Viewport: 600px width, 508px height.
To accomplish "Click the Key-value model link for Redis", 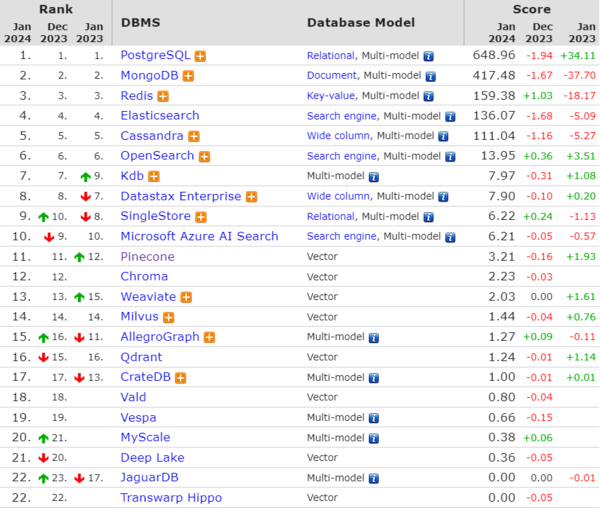I will [331, 96].
